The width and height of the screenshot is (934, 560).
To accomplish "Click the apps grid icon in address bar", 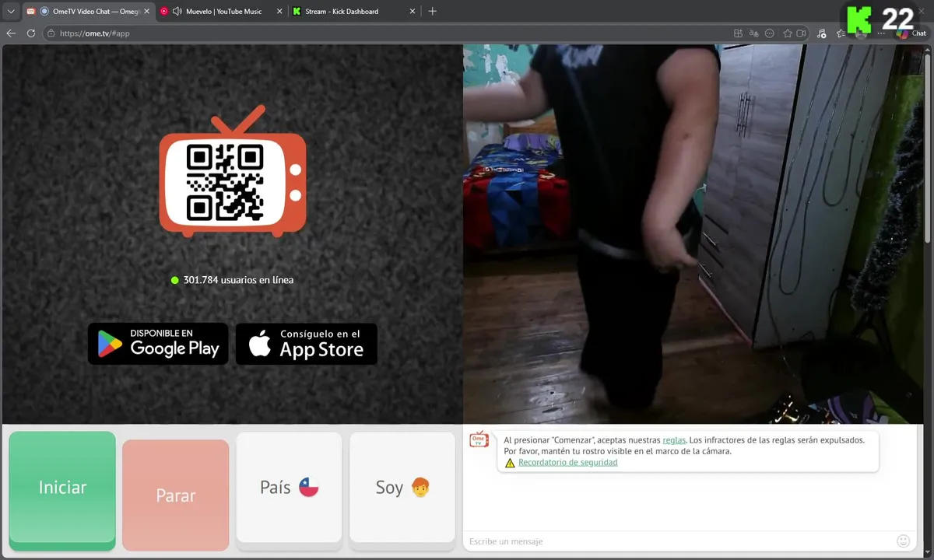I will [x=738, y=33].
